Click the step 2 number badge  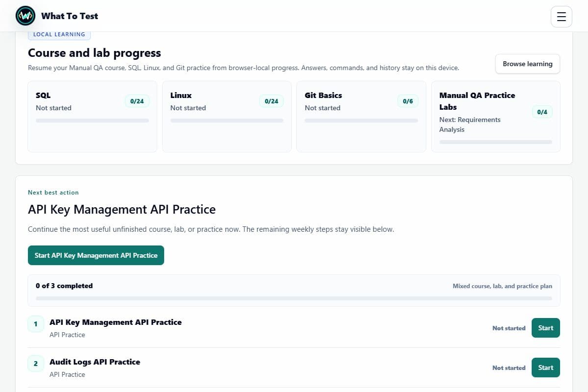36,364
